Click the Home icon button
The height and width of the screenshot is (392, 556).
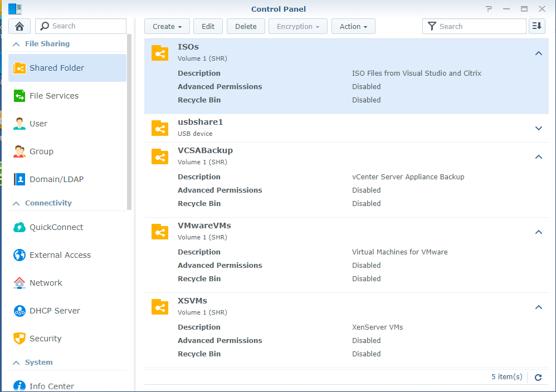pos(19,26)
